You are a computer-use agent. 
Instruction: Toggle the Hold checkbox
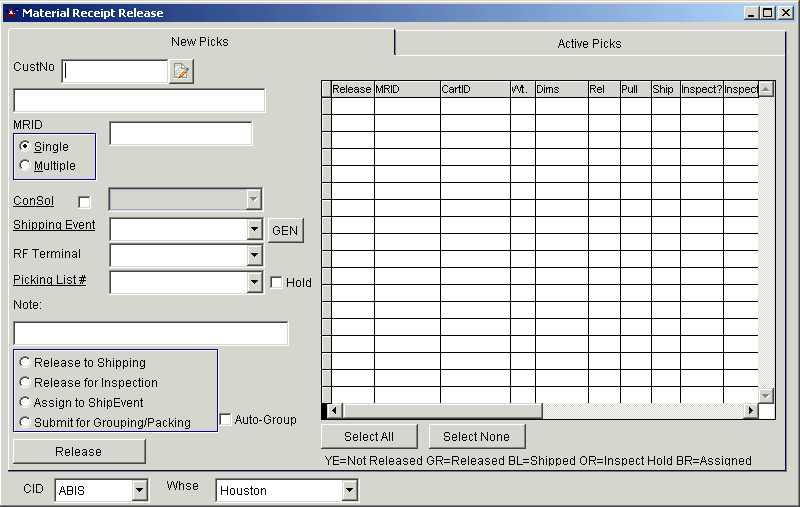tap(276, 283)
